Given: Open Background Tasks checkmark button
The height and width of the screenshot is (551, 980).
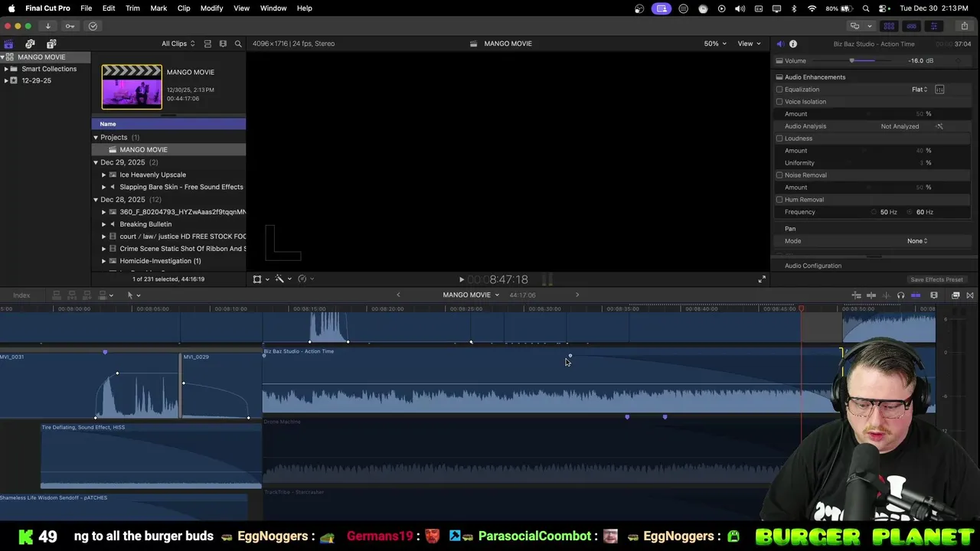Looking at the screenshot, I should click(x=93, y=26).
